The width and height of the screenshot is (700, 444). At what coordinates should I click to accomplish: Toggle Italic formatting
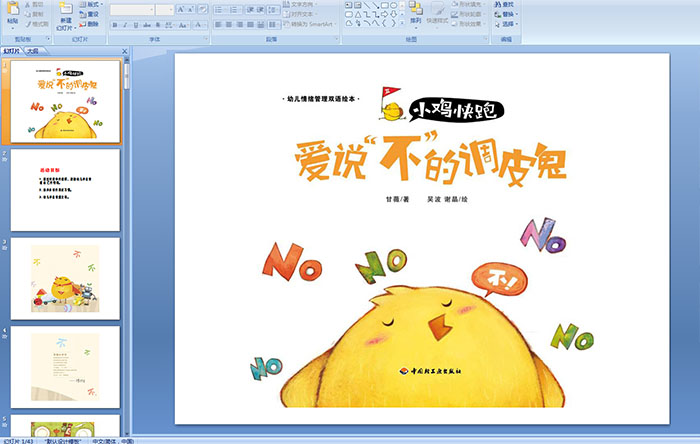(125, 25)
